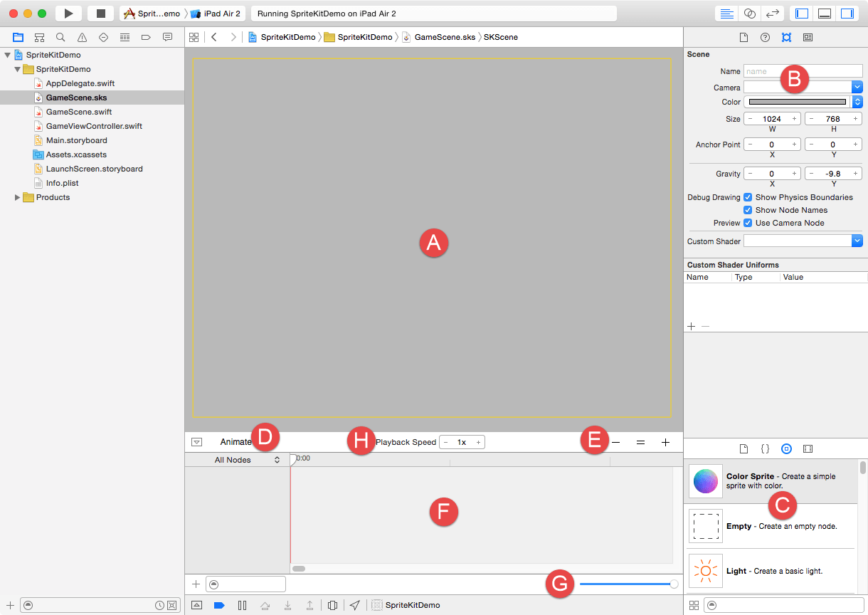
Task: Click the Animate button
Action: 235,442
